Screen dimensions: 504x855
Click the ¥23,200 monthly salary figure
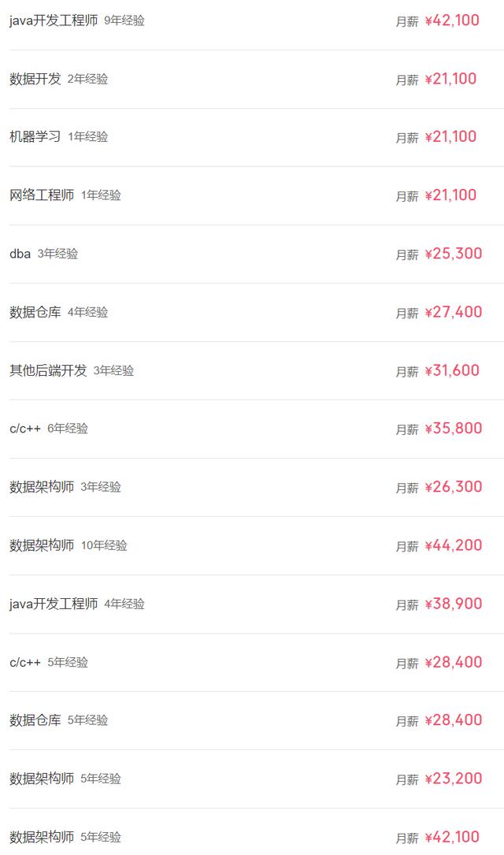coord(453,779)
